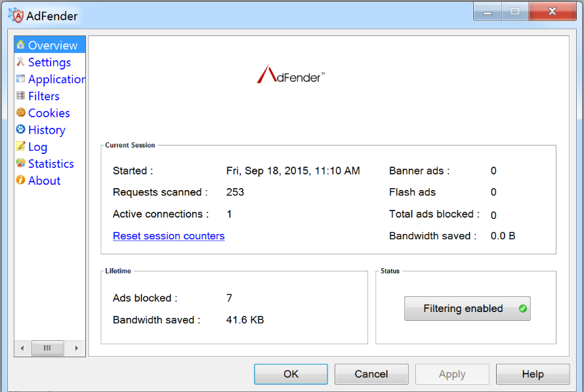Click the Statistics pie chart icon
Screen dimensions: 584x392
point(20,163)
